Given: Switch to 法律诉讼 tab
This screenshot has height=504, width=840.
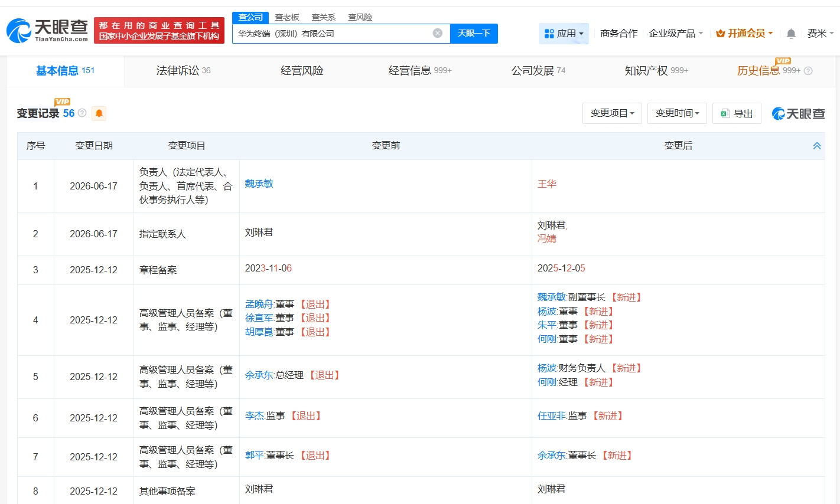Looking at the screenshot, I should tap(183, 71).
